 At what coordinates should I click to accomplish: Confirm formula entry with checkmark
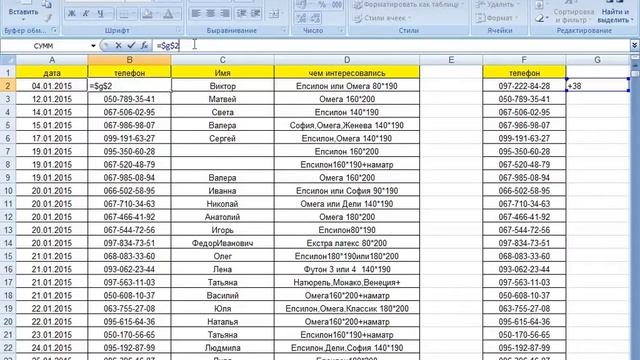tap(131, 46)
